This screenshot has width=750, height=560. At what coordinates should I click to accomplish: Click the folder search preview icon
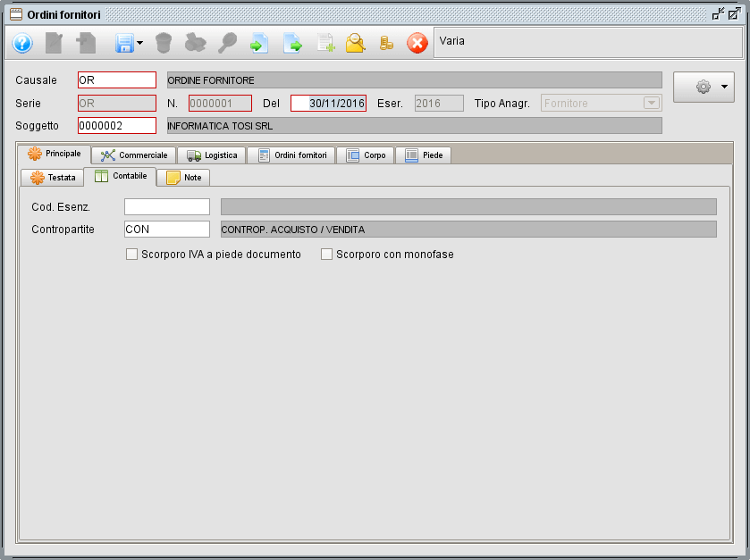point(356,42)
